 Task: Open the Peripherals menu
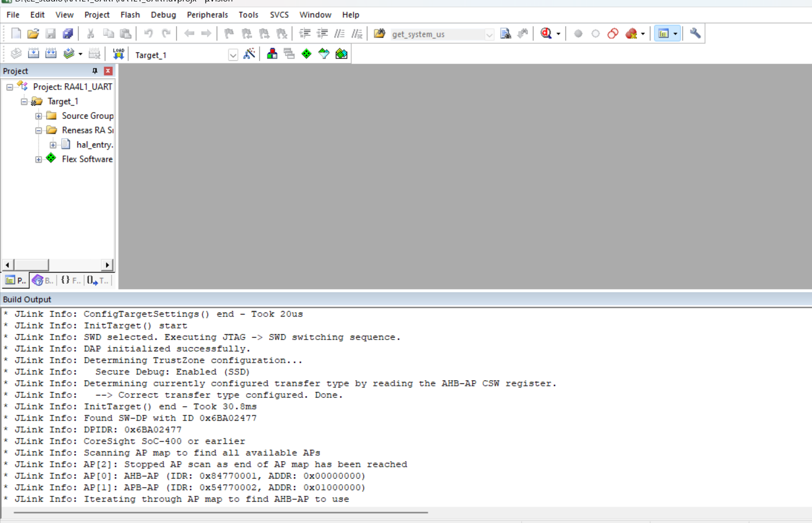[207, 15]
